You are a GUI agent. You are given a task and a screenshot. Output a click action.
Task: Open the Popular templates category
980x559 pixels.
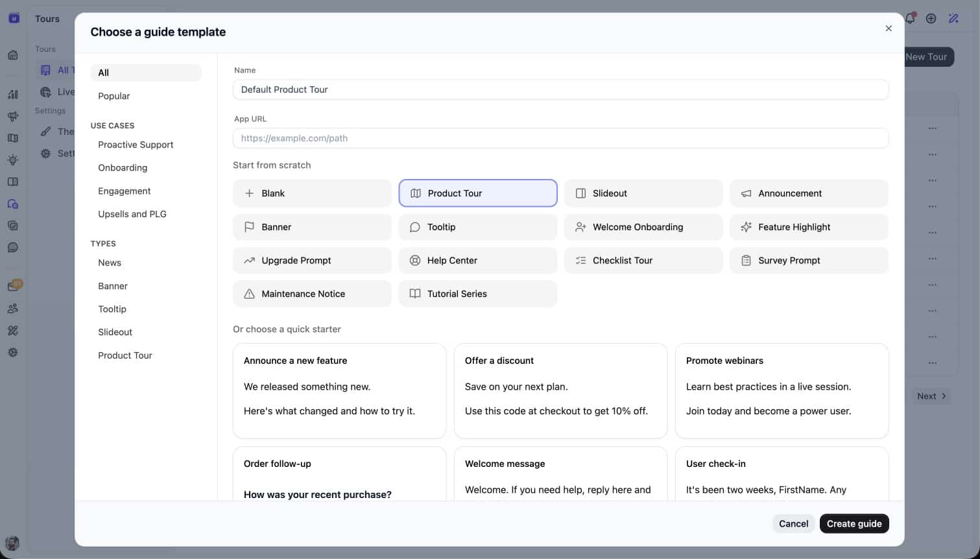click(x=114, y=95)
